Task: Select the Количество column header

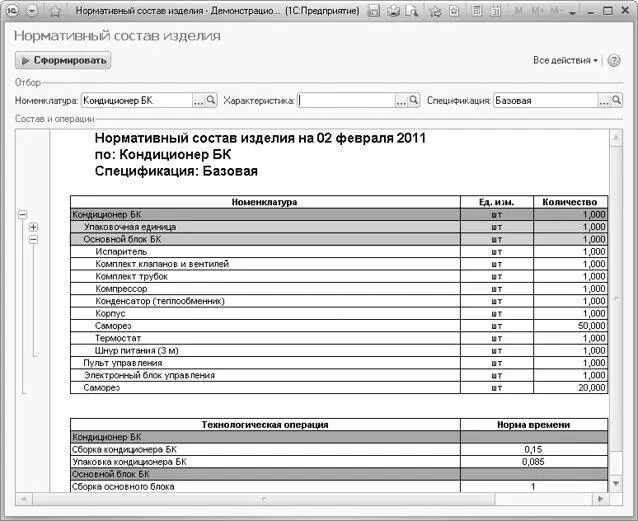Action: tap(570, 202)
